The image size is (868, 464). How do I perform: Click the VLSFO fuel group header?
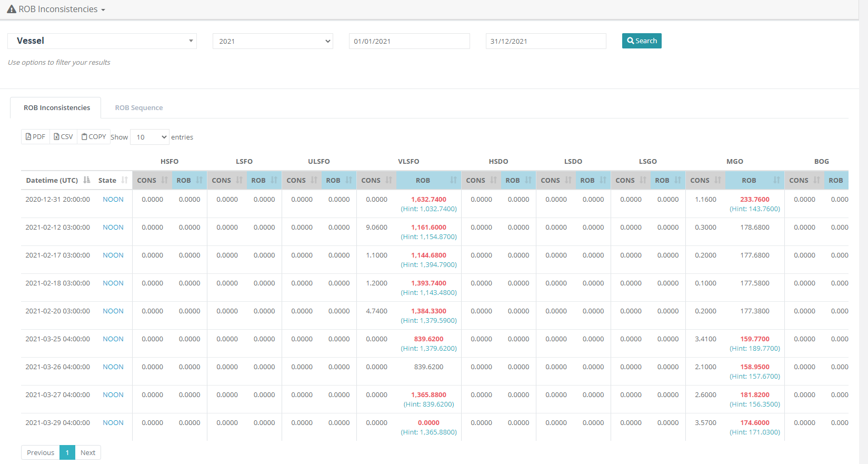click(408, 162)
